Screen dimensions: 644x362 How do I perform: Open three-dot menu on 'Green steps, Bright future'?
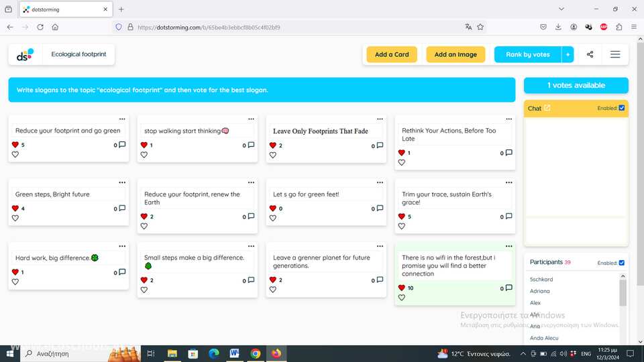(x=122, y=182)
